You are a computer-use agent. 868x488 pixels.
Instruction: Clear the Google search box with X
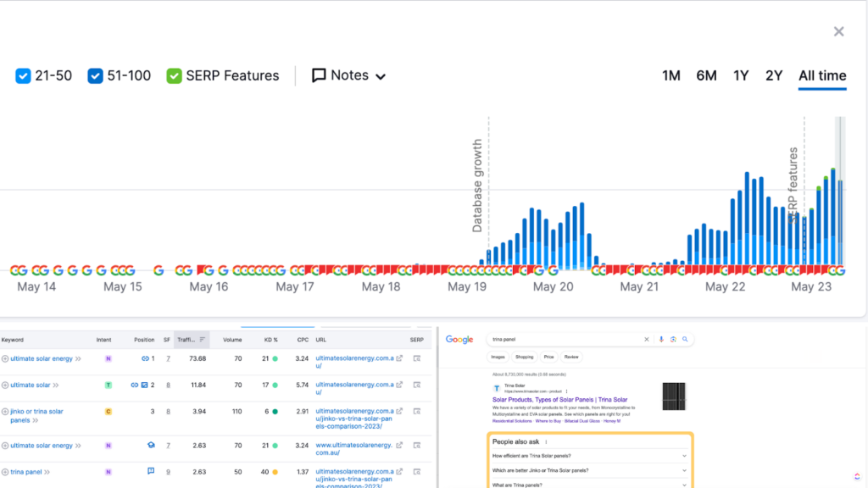(x=647, y=340)
